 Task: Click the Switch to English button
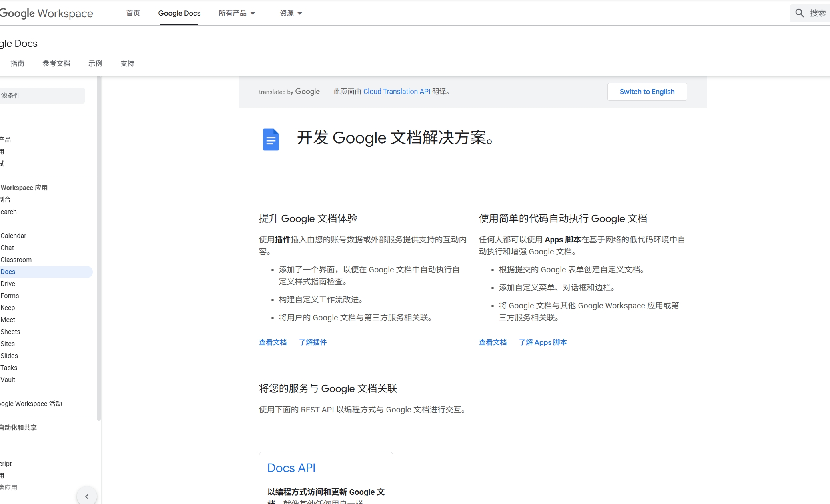coord(647,92)
